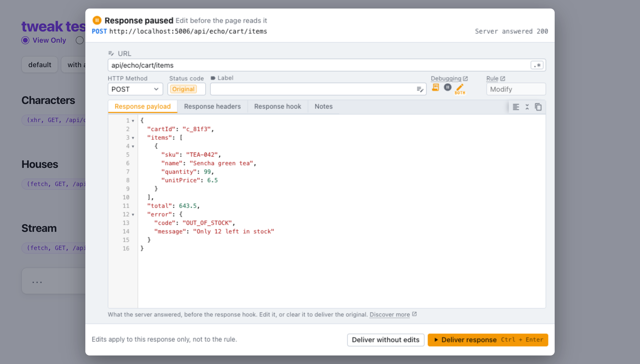Toggle the pause breakpoint debugging icon

click(x=447, y=87)
